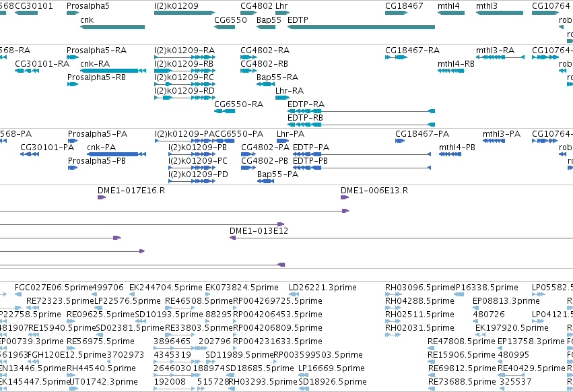Open EST LD26221.3prime

tap(323, 288)
